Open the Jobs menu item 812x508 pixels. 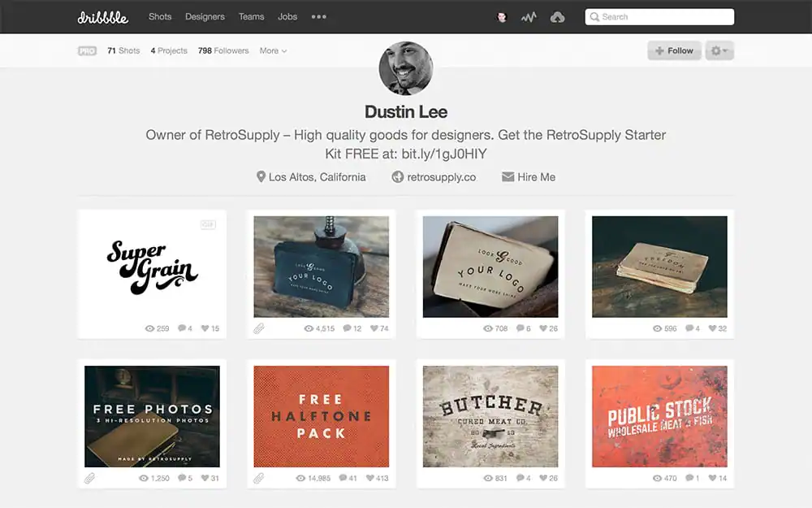pyautogui.click(x=287, y=16)
